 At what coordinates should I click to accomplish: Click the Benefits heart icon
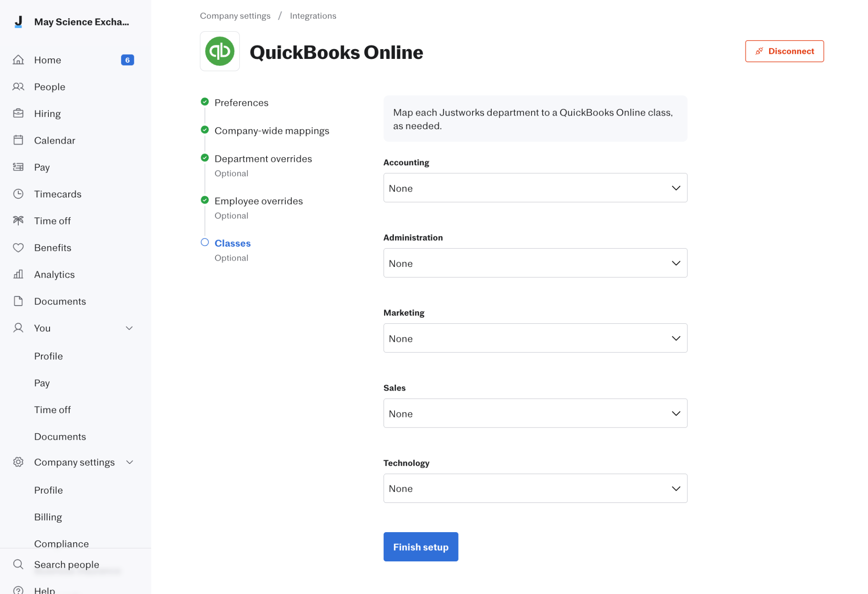[x=18, y=247]
